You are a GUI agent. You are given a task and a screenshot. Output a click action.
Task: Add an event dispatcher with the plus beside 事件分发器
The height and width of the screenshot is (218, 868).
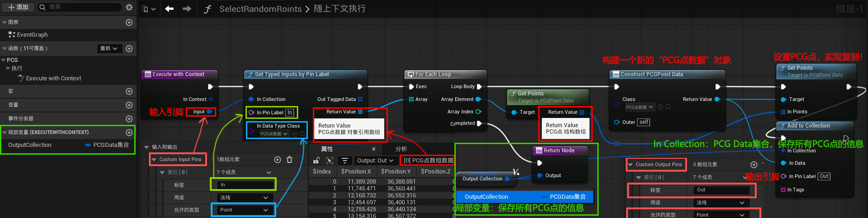[x=129, y=119]
